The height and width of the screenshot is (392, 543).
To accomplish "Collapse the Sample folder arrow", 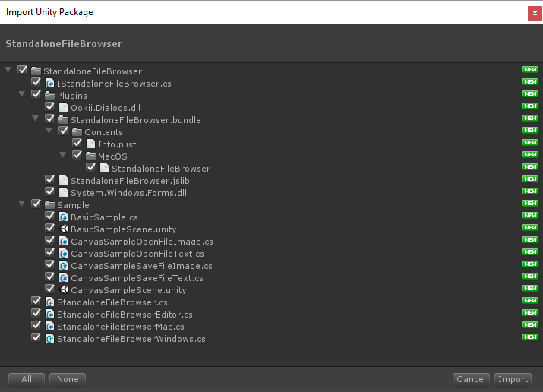I will coord(22,204).
